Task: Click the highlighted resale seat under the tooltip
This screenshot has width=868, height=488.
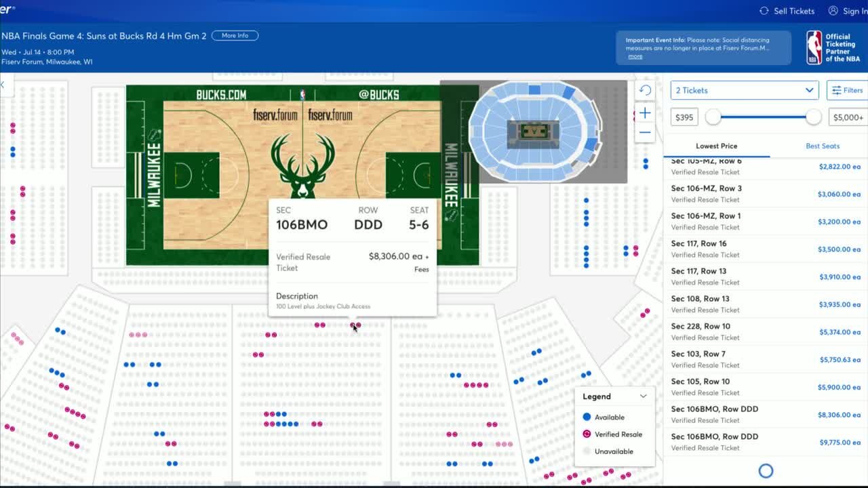Action: [355, 325]
